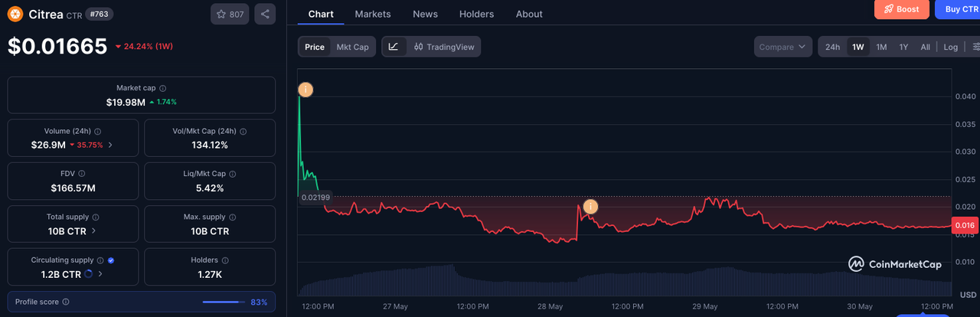Viewport: 980px width, 317px height.
Task: Expand the Volume (24h) details chevron
Action: [110, 145]
